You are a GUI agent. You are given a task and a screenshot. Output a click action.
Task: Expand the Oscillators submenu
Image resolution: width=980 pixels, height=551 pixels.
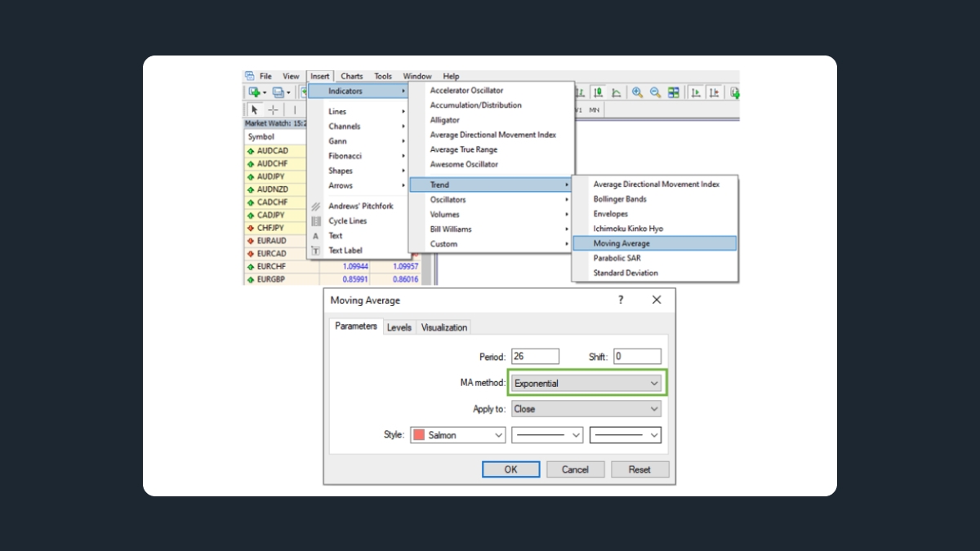490,200
